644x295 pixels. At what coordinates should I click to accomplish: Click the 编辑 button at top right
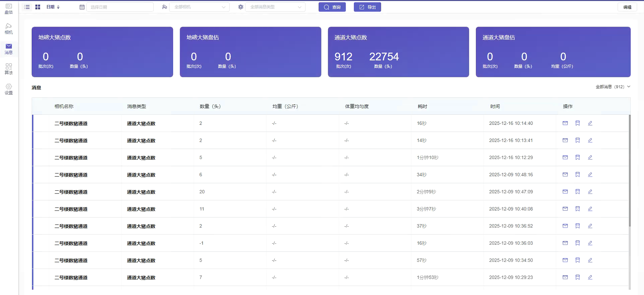coord(627,7)
